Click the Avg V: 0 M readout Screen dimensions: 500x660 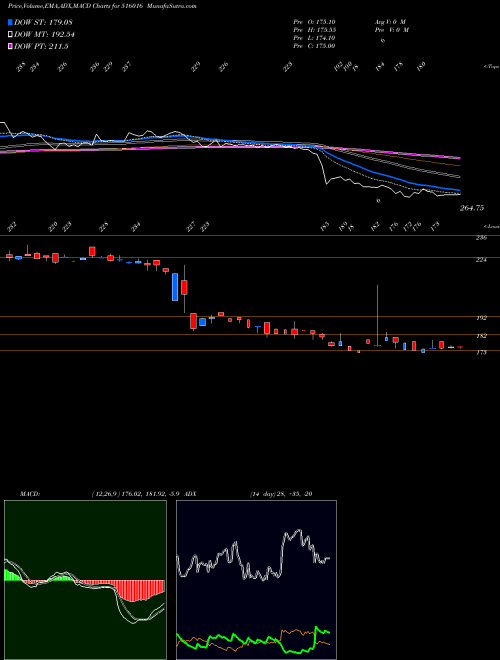(390, 22)
